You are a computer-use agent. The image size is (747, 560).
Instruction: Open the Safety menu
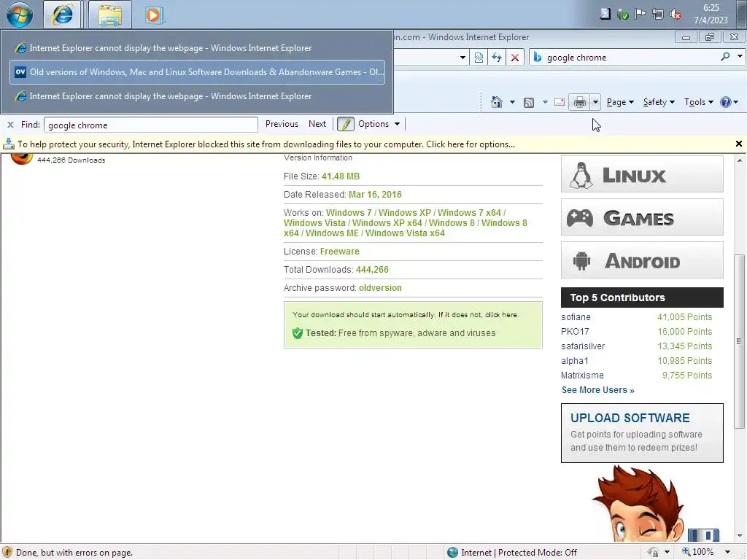pos(659,102)
